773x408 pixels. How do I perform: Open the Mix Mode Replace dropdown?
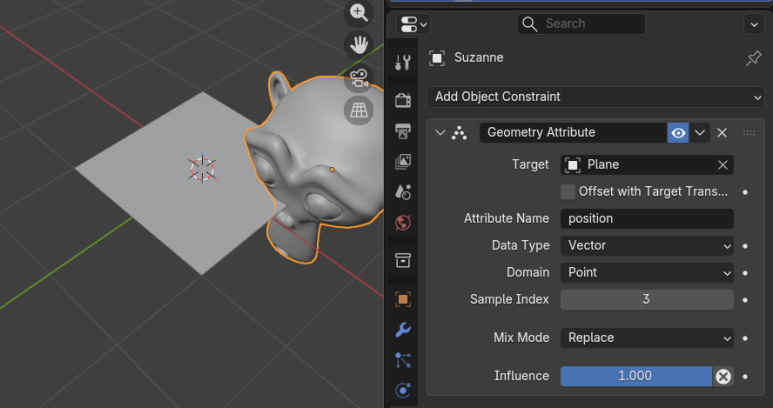point(647,338)
